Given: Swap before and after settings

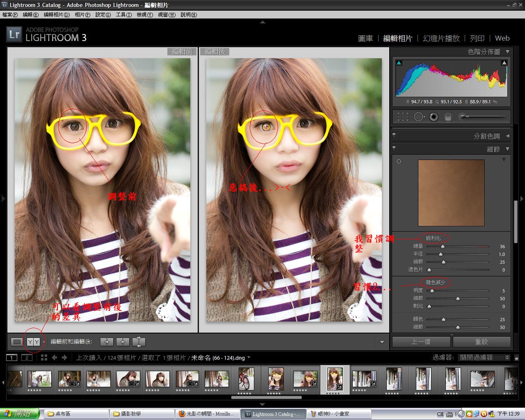Looking at the screenshot, I should (139, 342).
